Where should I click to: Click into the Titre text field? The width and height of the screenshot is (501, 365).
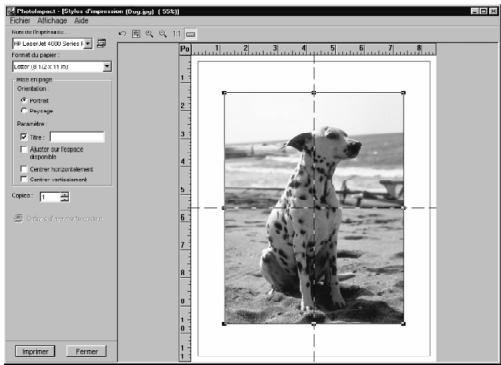tap(77, 137)
